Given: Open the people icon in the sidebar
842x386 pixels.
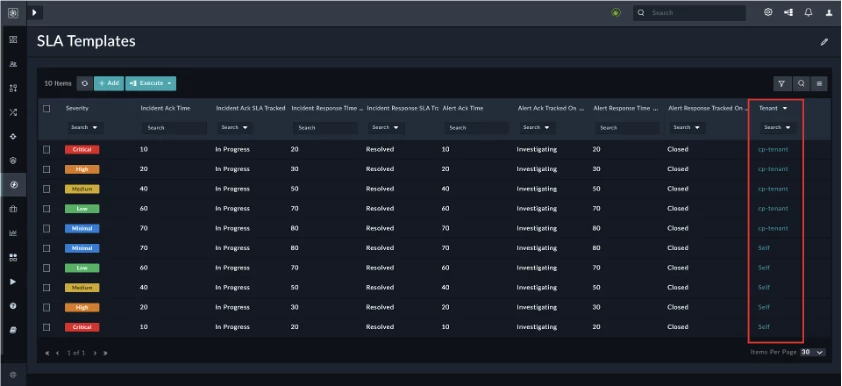Looking at the screenshot, I should click(x=13, y=64).
